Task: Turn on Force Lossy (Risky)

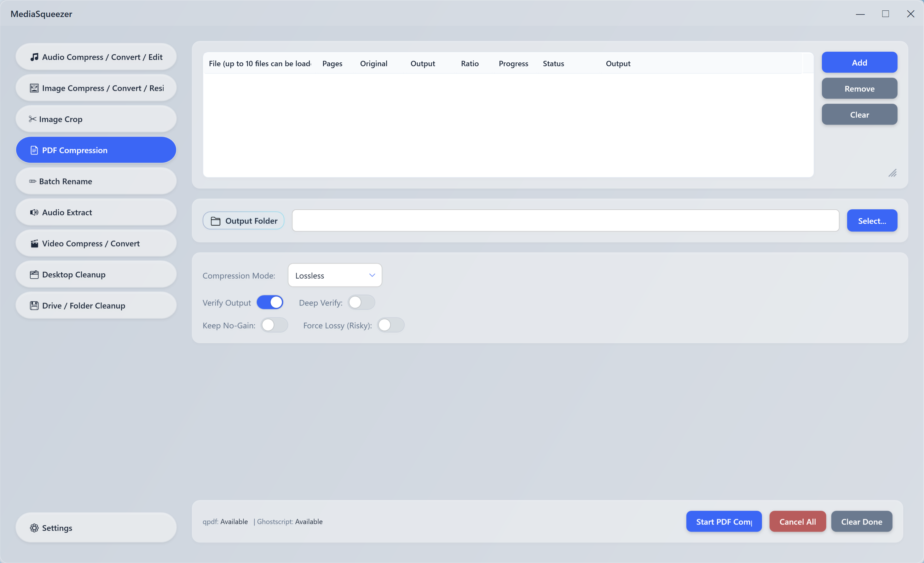Action: click(x=390, y=325)
